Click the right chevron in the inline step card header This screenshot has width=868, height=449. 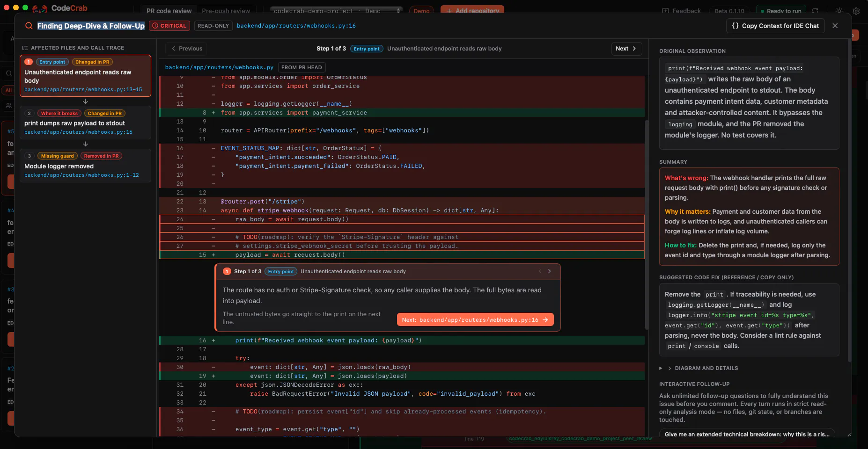[550, 271]
